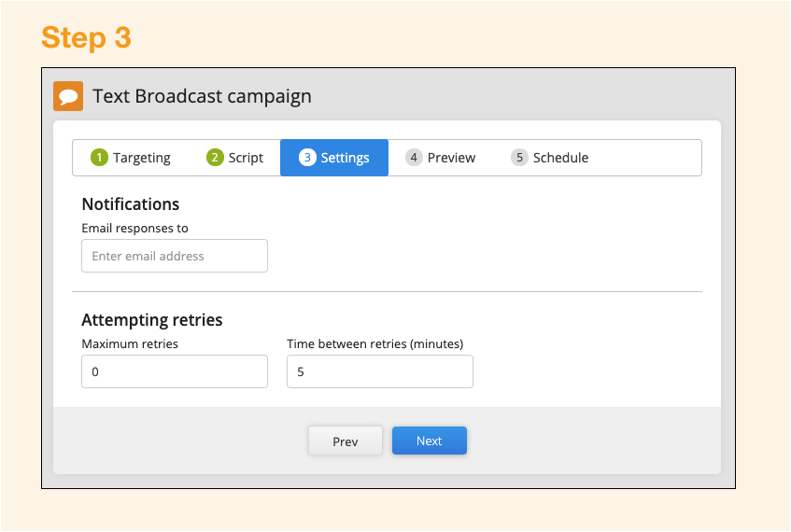
Task: Click the white number 3 step badge
Action: click(x=307, y=158)
